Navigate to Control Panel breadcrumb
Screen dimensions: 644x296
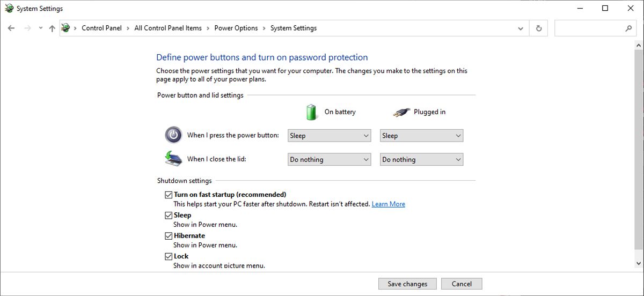pyautogui.click(x=101, y=28)
